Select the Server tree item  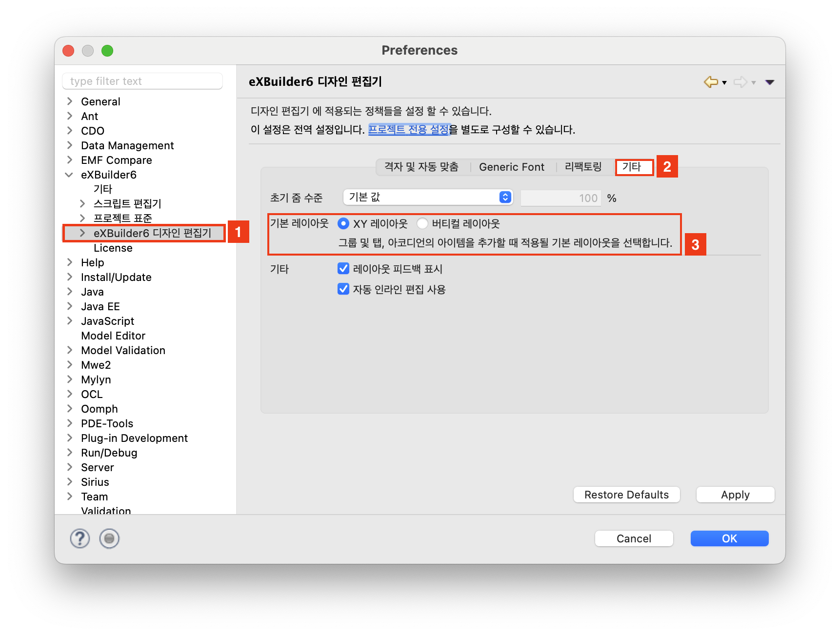98,467
